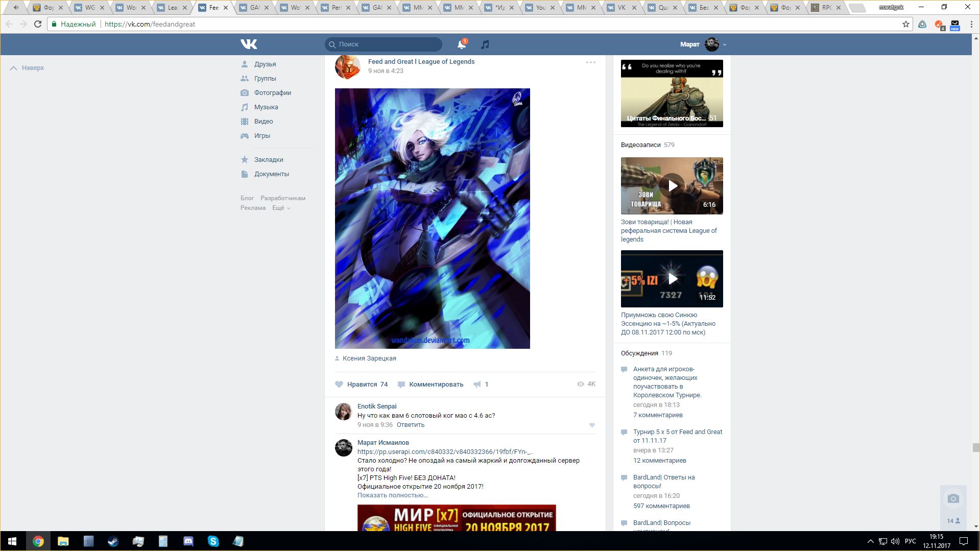This screenshot has width=980, height=551.
Task: Open Группы in the left sidebar
Action: tap(265, 79)
